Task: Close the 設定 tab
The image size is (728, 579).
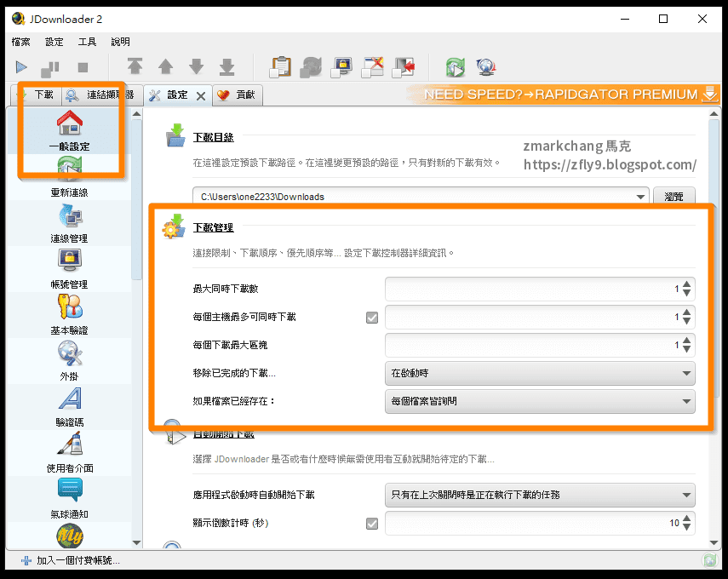Action: [x=201, y=96]
